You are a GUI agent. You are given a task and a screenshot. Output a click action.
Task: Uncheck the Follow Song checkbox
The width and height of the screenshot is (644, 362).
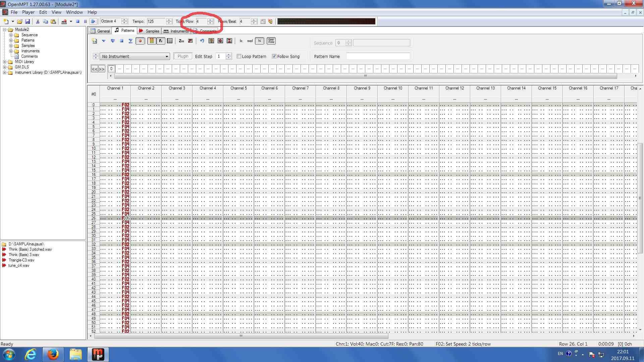pyautogui.click(x=274, y=56)
